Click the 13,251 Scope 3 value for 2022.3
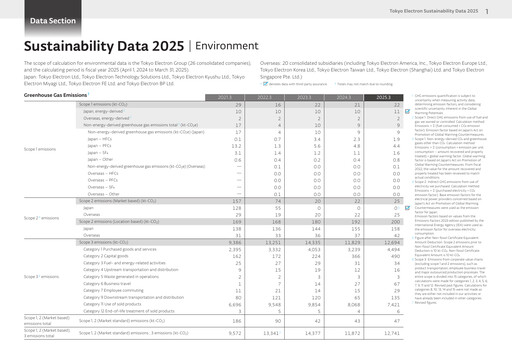The width and height of the screenshot is (512, 362). (273, 242)
